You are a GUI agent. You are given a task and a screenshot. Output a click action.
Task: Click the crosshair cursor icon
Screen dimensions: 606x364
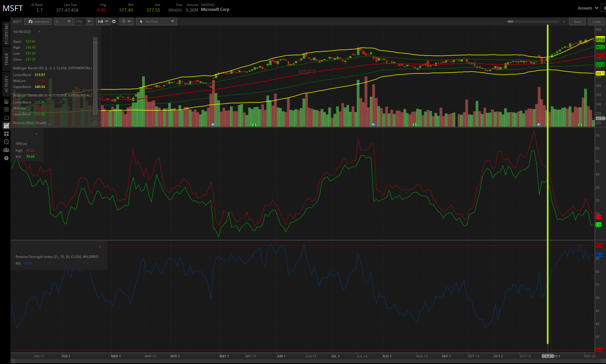coord(124,22)
